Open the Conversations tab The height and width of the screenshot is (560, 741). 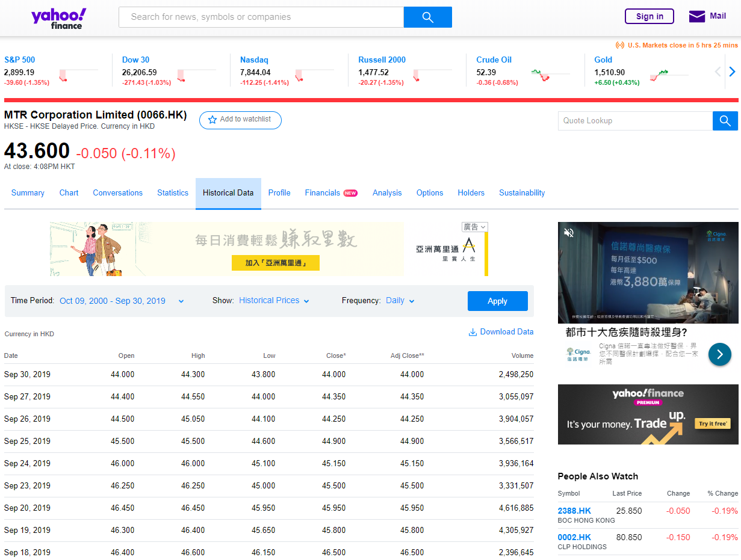117,193
